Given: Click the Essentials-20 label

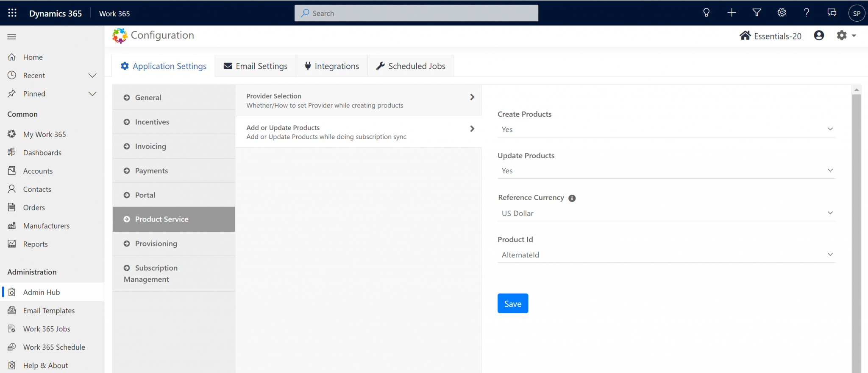Looking at the screenshot, I should tap(778, 36).
